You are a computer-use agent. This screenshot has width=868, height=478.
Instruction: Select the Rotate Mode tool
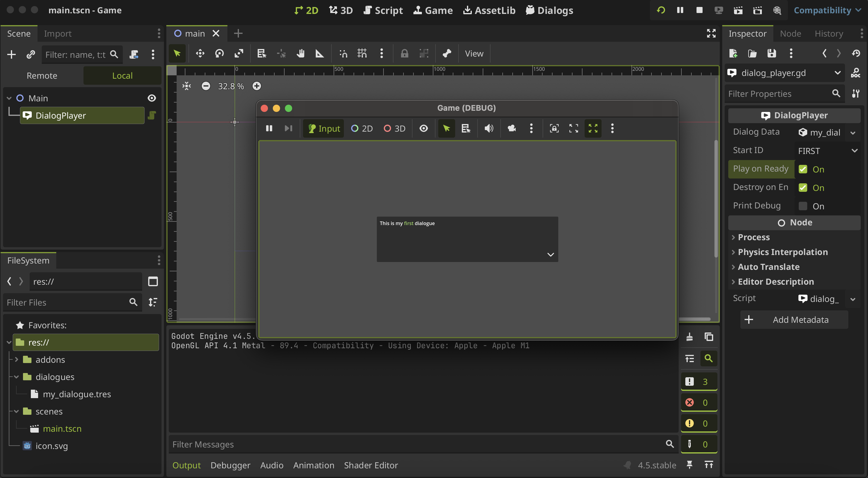click(x=219, y=53)
